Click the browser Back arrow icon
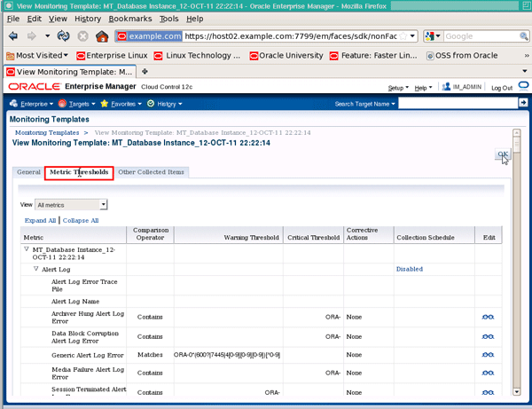 13,35
